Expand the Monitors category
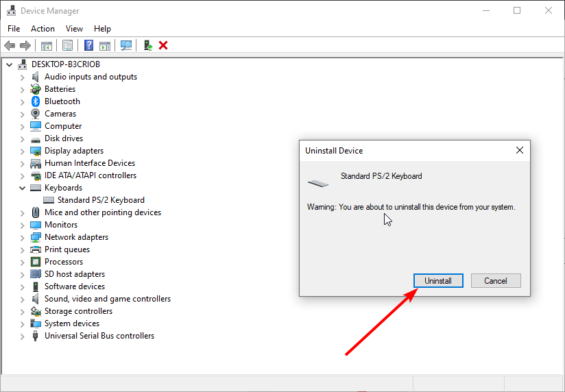Screen dimensions: 565x392 [22, 225]
